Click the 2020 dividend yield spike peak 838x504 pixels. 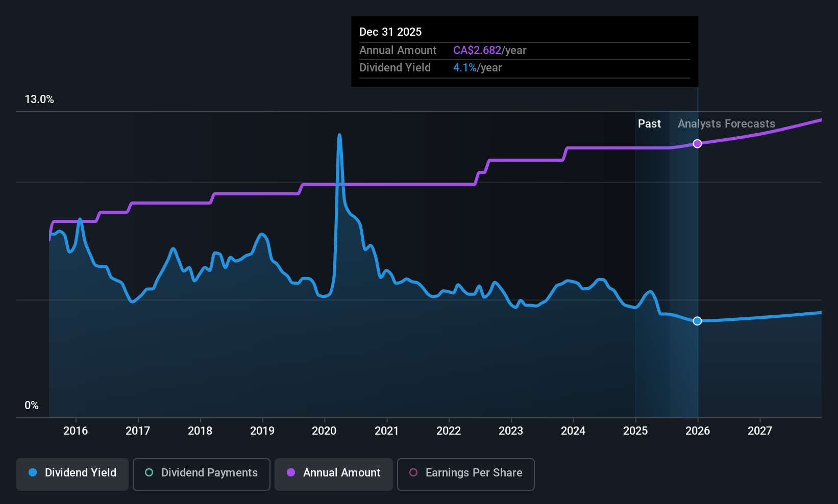point(339,135)
